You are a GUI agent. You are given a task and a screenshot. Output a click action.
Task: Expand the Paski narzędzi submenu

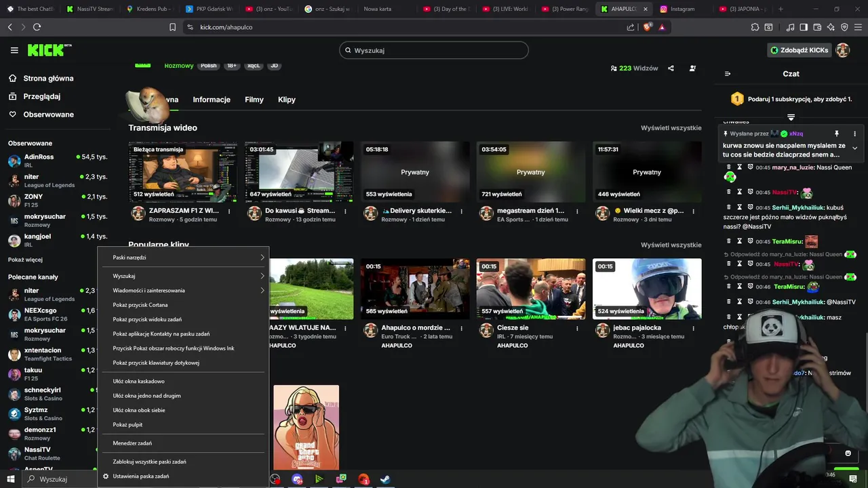pyautogui.click(x=183, y=258)
